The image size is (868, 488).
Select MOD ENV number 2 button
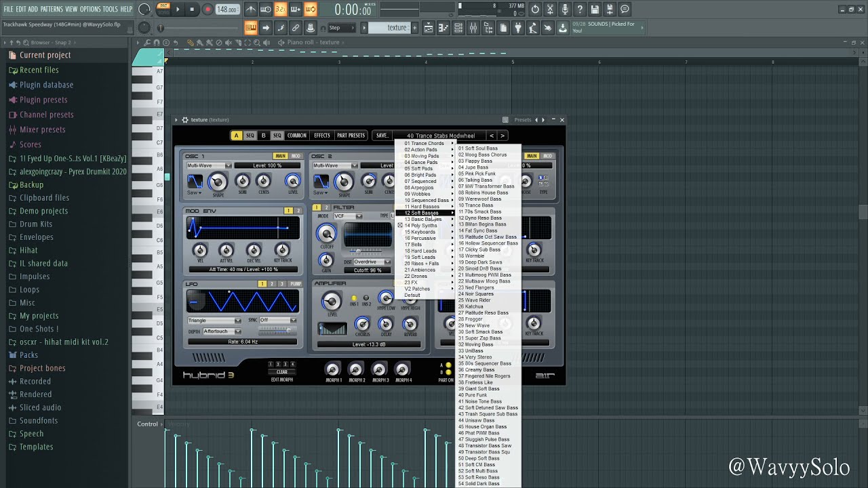pos(297,211)
